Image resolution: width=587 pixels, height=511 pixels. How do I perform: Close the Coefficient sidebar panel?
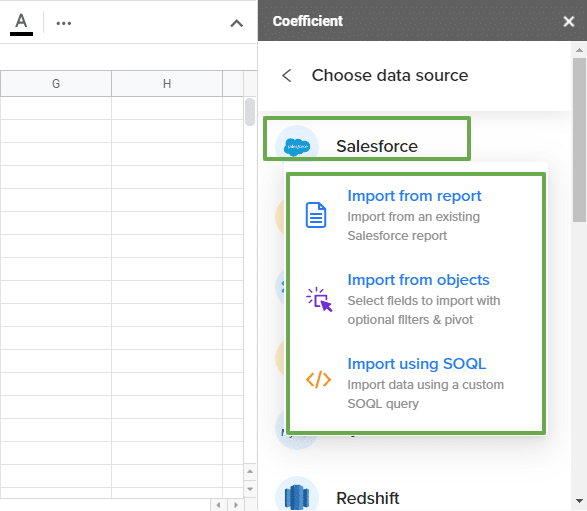tap(569, 21)
